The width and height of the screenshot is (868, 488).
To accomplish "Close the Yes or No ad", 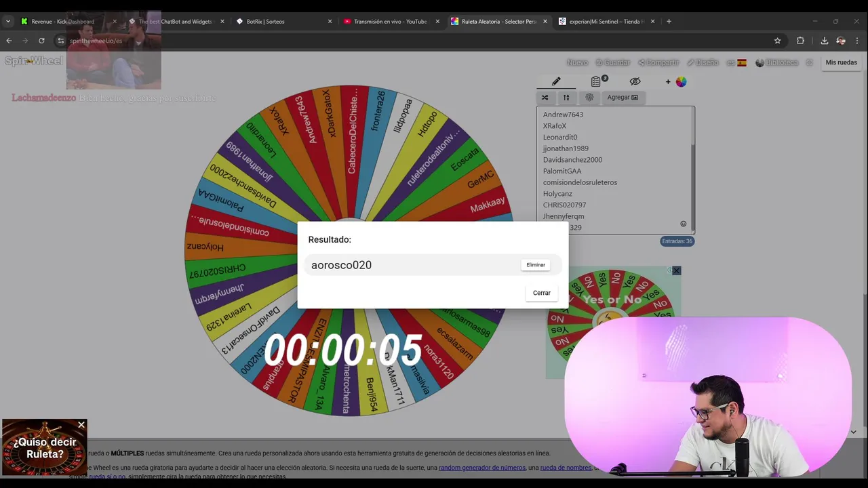I will 676,270.
